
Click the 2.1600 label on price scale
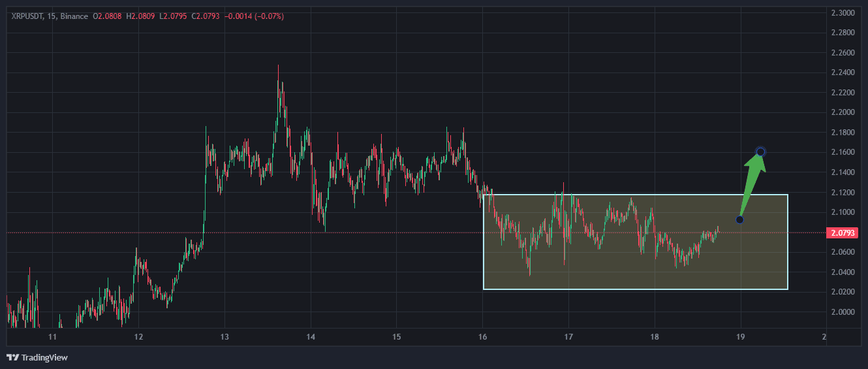point(843,152)
